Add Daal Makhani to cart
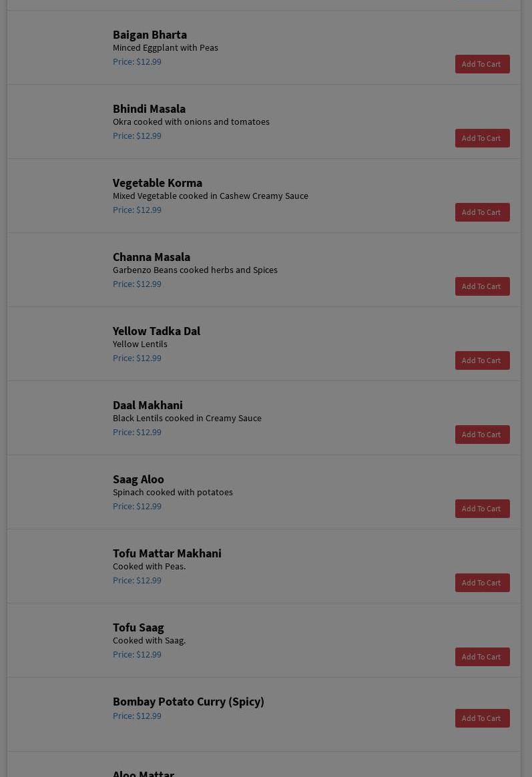This screenshot has width=532, height=777. 482,435
